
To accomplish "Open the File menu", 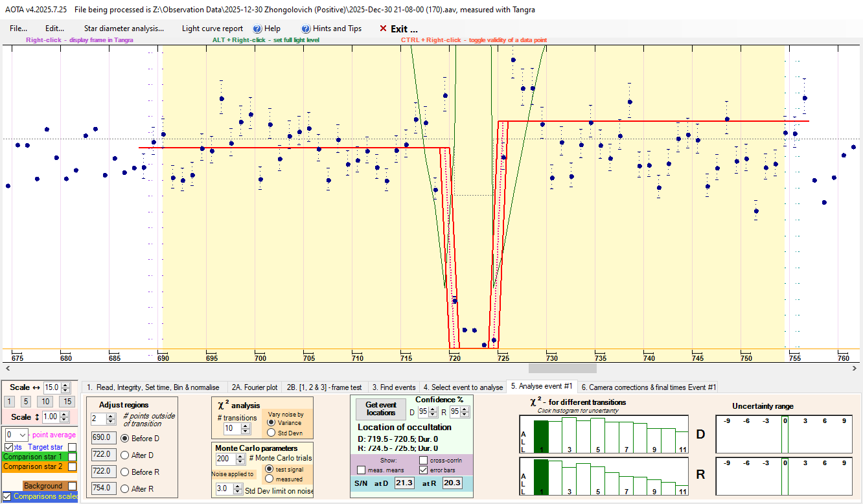I will pos(18,29).
